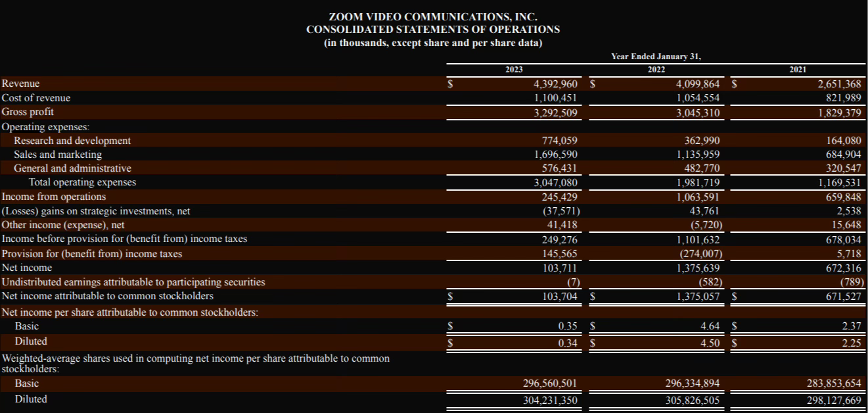Viewport: 868px width, 413px height.
Task: Select cost of revenue value 1,100,451
Action: point(556,98)
